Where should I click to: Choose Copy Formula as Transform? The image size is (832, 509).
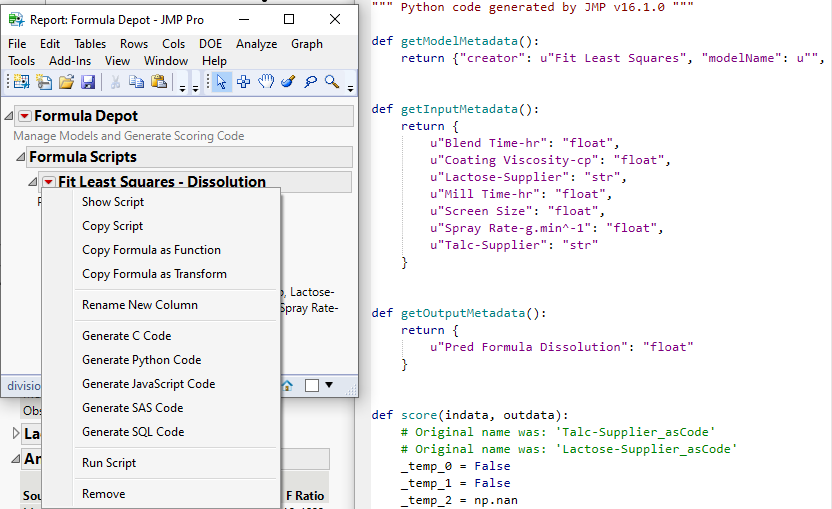(161, 274)
